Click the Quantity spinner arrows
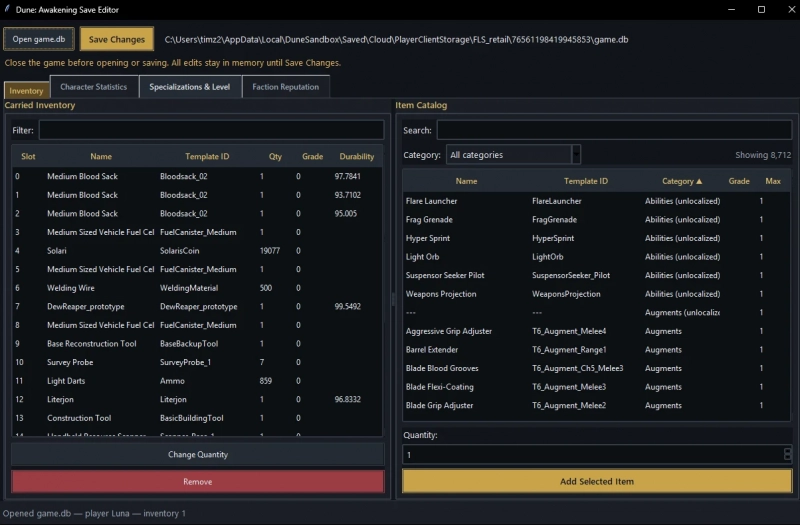This screenshot has height=525, width=800. [x=788, y=454]
